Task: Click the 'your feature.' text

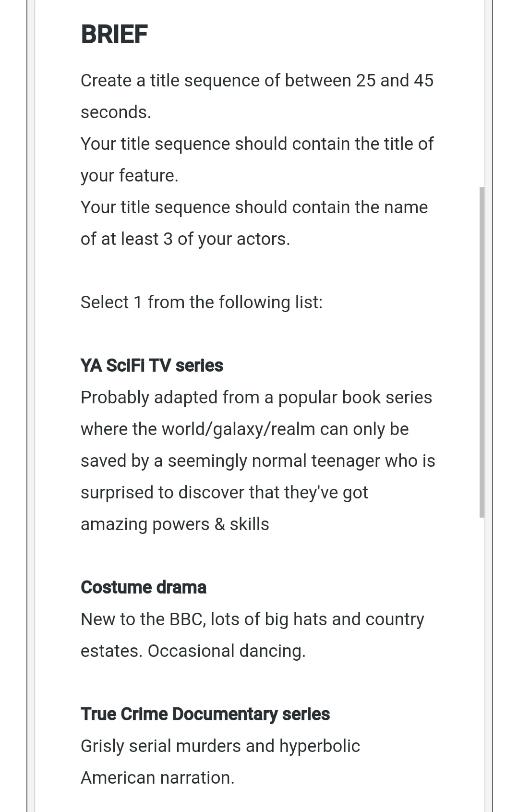Action: point(130,175)
